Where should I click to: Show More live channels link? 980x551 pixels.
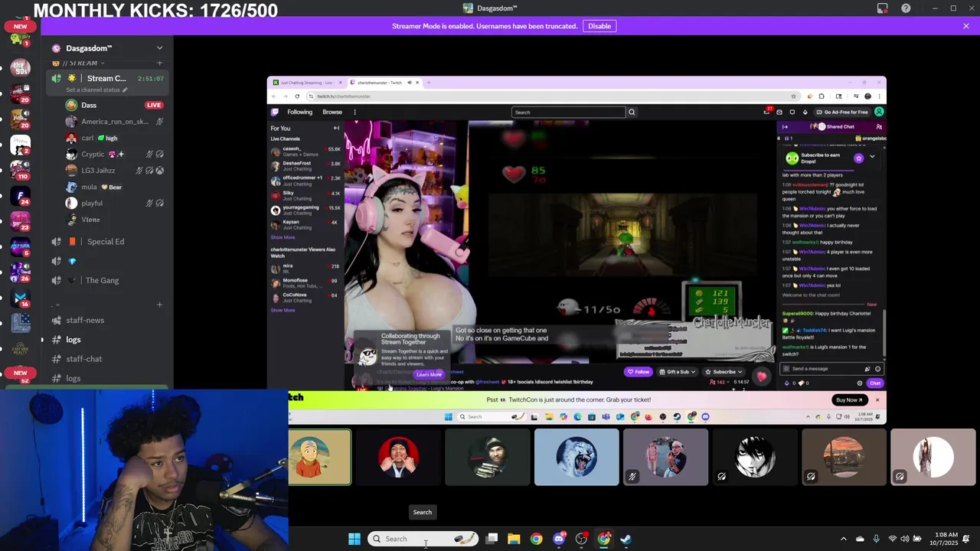(x=283, y=237)
